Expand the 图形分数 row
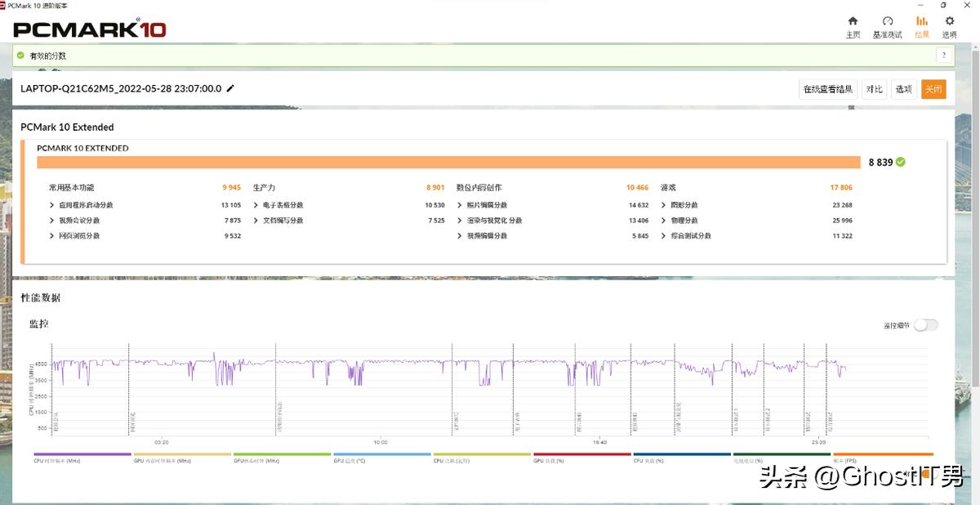This screenshot has height=505, width=980. pos(664,205)
